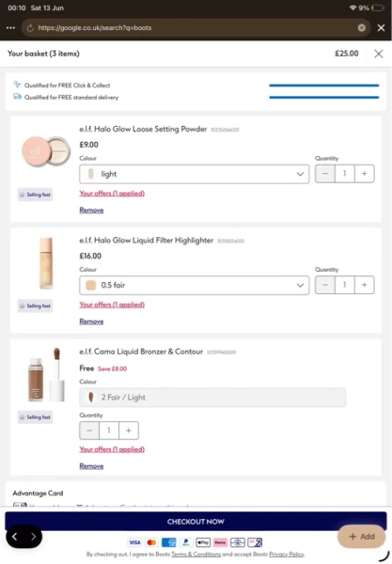The width and height of the screenshot is (392, 564).
Task: Click the '2 Fair / Light' colour field
Action: (212, 398)
